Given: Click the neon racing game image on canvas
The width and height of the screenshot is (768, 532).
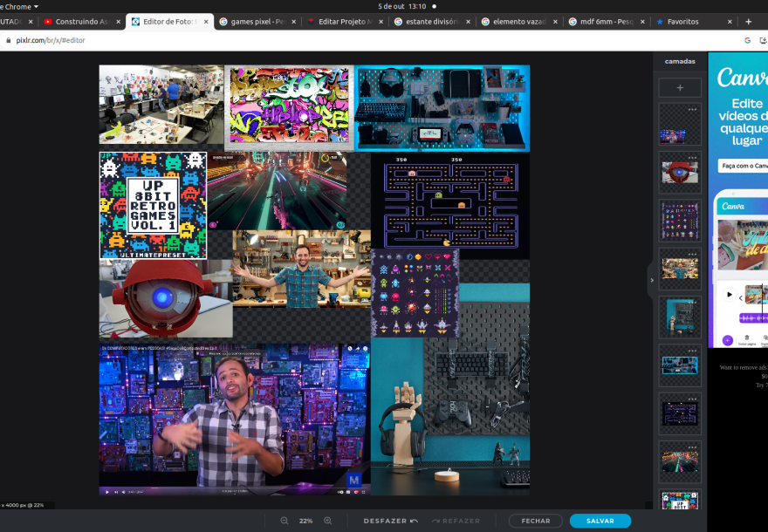Looking at the screenshot, I should [x=277, y=191].
